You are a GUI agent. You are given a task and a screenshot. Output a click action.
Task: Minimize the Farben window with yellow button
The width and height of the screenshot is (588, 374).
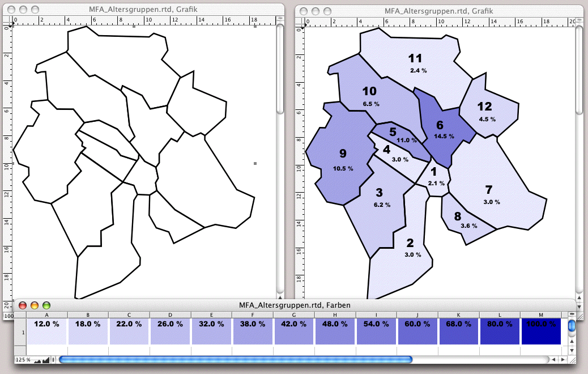point(35,305)
